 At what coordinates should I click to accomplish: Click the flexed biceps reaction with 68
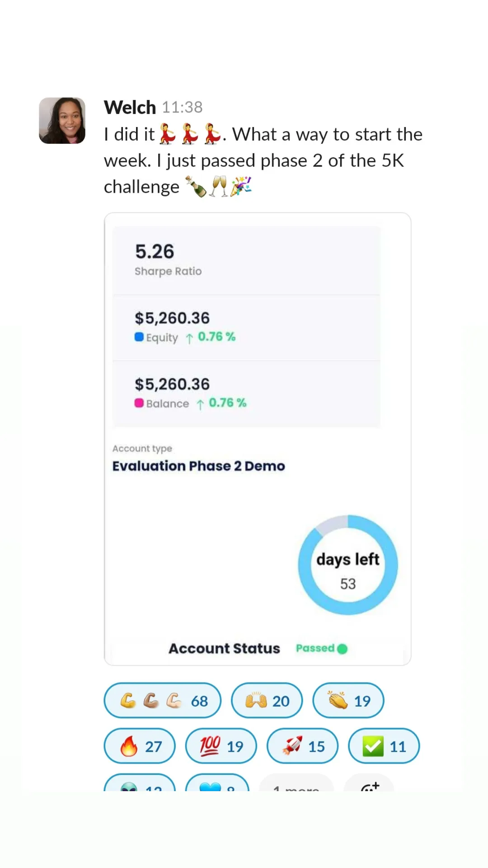click(x=163, y=700)
